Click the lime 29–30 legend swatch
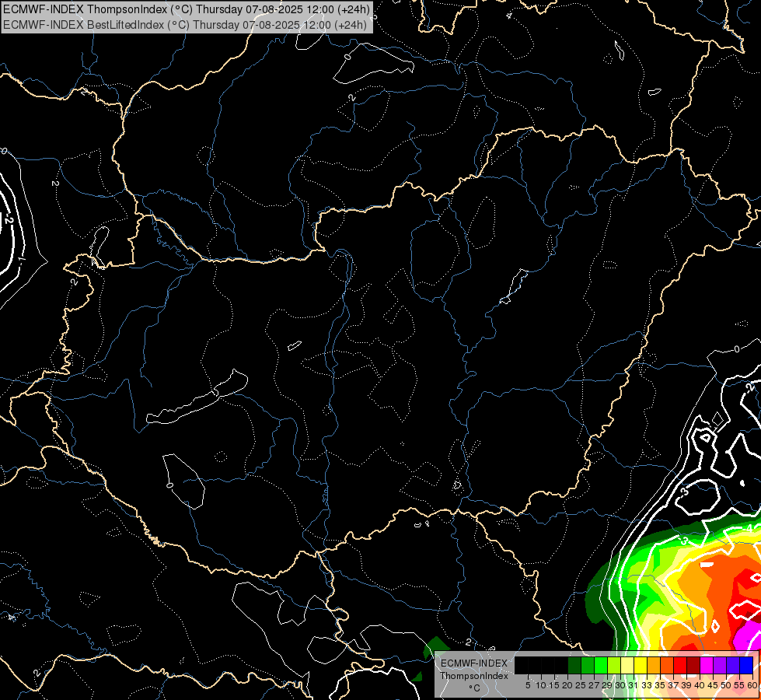The height and width of the screenshot is (700, 761). pyautogui.click(x=614, y=665)
